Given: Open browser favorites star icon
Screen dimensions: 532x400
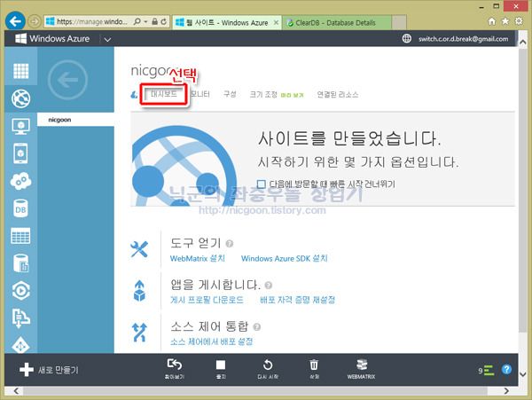Looking at the screenshot, I should pos(505,21).
